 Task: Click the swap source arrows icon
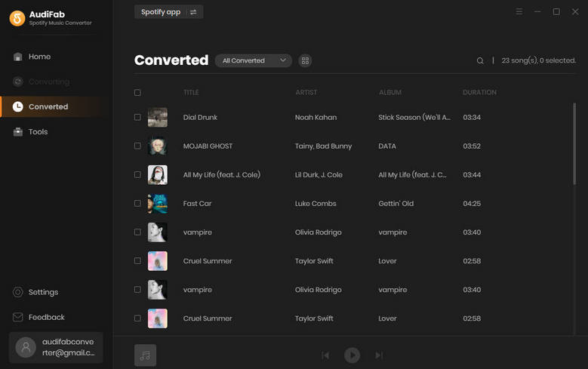(193, 12)
